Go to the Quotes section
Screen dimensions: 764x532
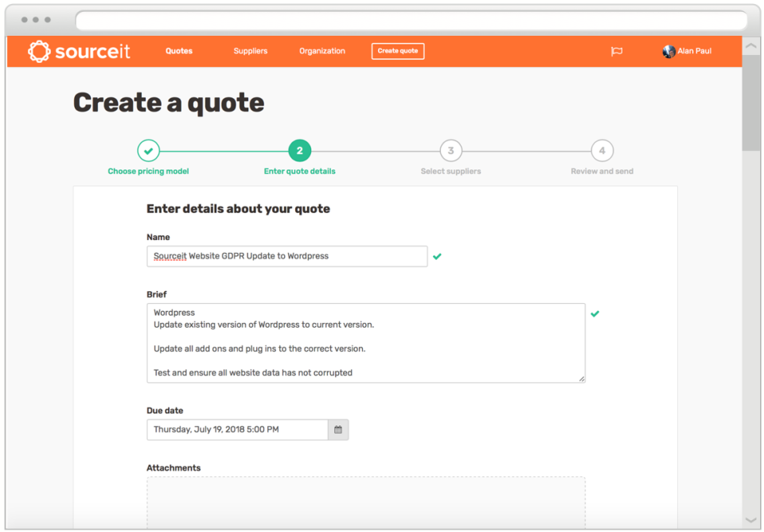click(178, 51)
